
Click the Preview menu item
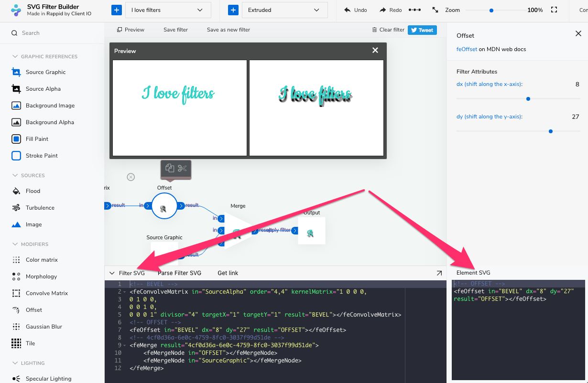point(130,29)
